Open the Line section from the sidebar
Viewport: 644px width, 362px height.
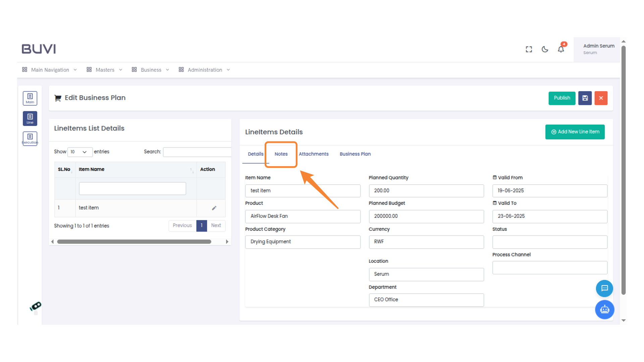click(x=30, y=118)
